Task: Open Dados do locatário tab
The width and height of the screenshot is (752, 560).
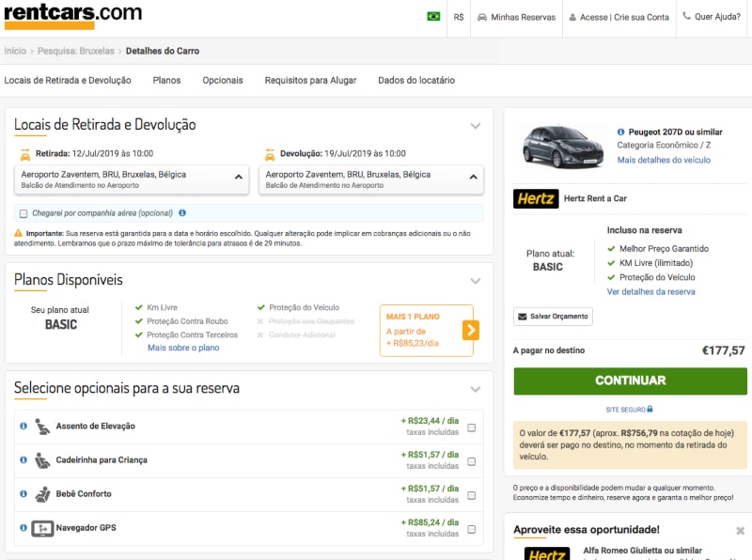Action: (x=416, y=80)
